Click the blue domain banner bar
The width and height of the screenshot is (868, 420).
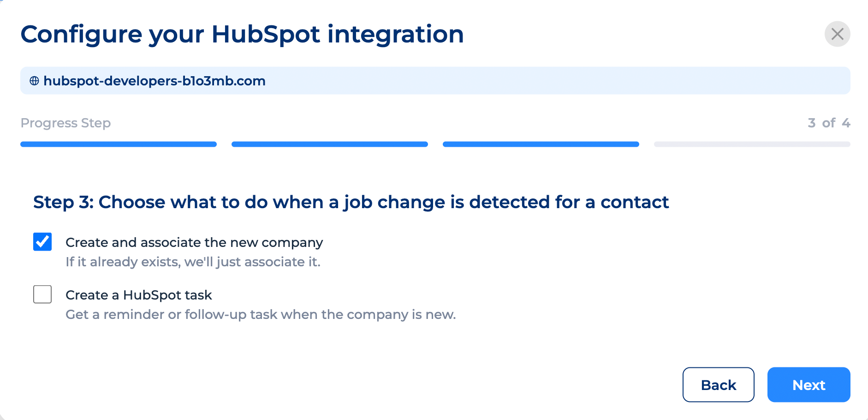(553, 81)
